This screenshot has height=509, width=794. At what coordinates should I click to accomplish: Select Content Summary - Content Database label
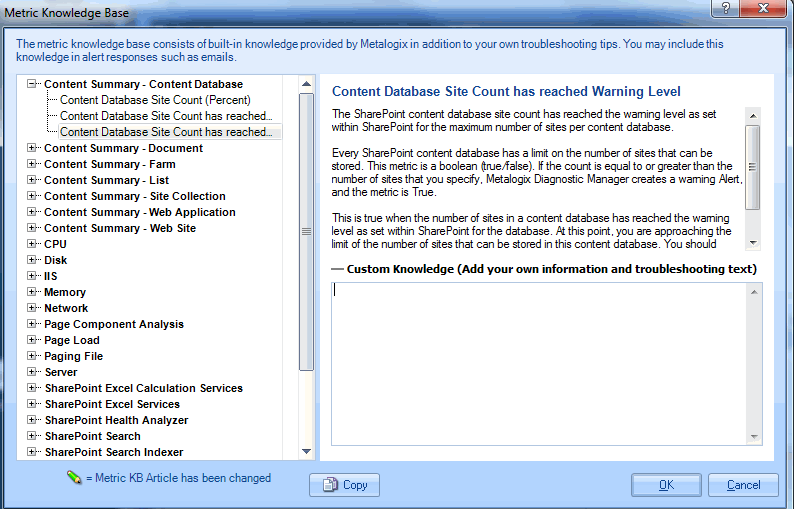coord(143,84)
